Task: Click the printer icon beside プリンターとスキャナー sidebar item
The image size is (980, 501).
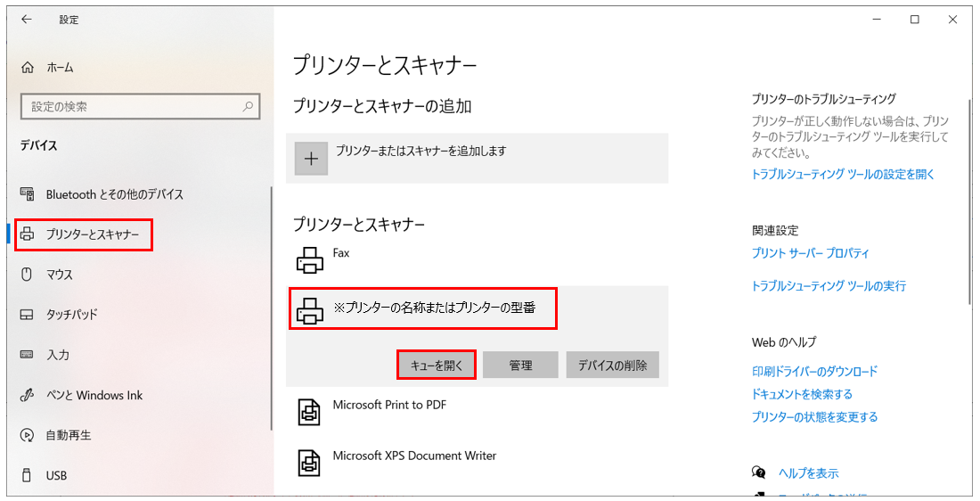Action: pos(27,234)
